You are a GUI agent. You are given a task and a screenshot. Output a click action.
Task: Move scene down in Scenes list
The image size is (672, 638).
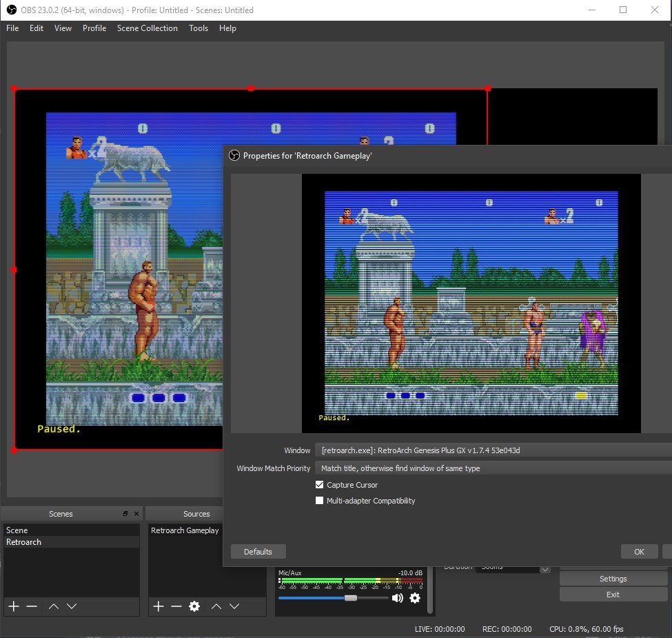pos(72,606)
